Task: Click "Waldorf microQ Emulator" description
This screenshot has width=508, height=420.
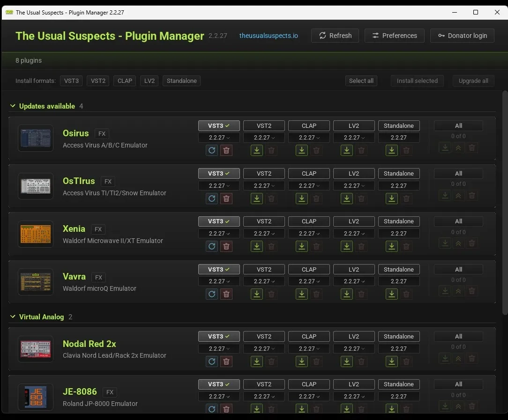Action: tap(99, 288)
